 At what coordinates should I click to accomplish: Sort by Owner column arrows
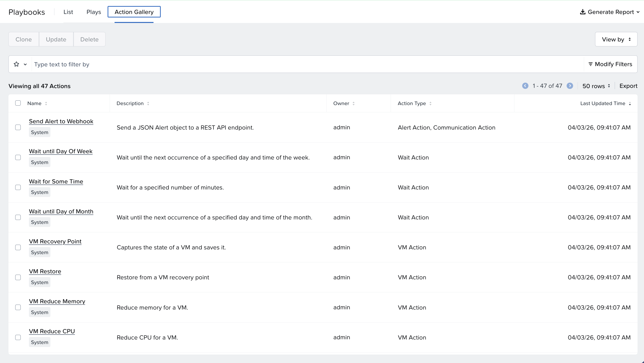tap(353, 104)
